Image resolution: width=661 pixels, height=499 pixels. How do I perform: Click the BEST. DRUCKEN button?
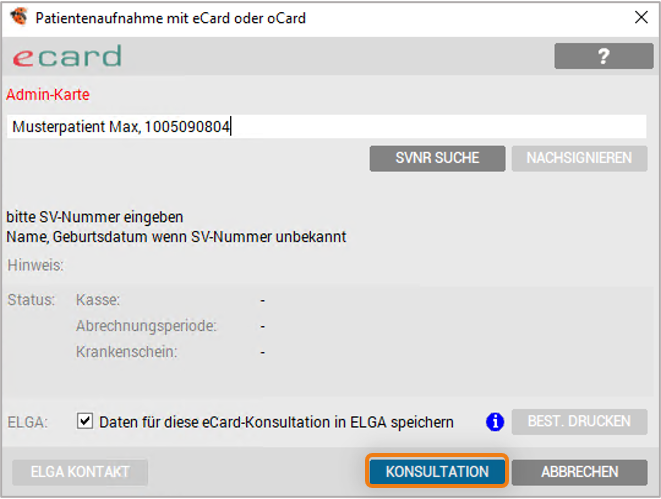tap(579, 421)
